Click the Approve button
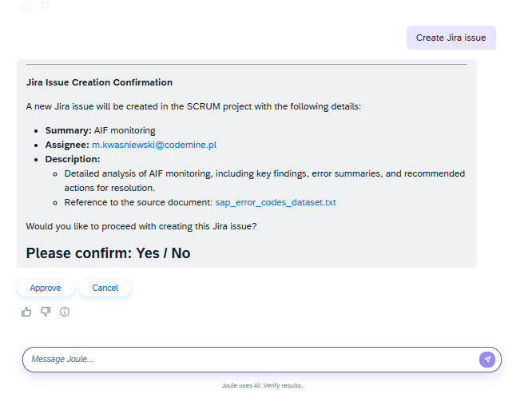This screenshot has height=394, width=532. (x=46, y=289)
